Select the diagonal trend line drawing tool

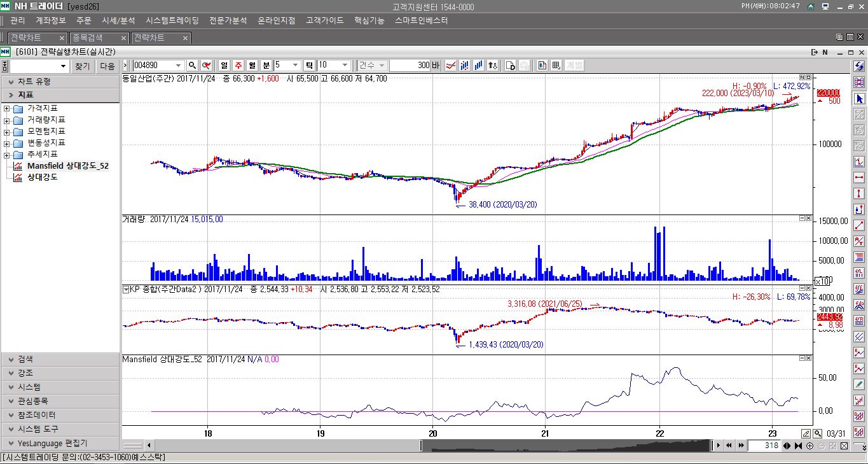[x=859, y=225]
